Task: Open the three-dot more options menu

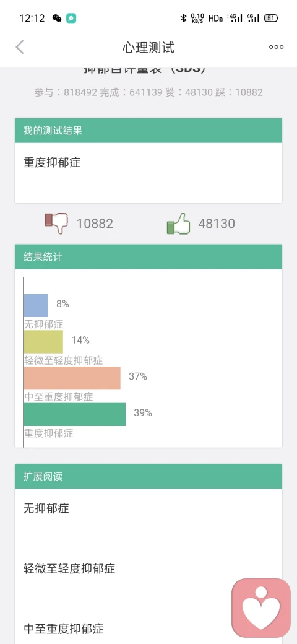Action: [x=276, y=47]
